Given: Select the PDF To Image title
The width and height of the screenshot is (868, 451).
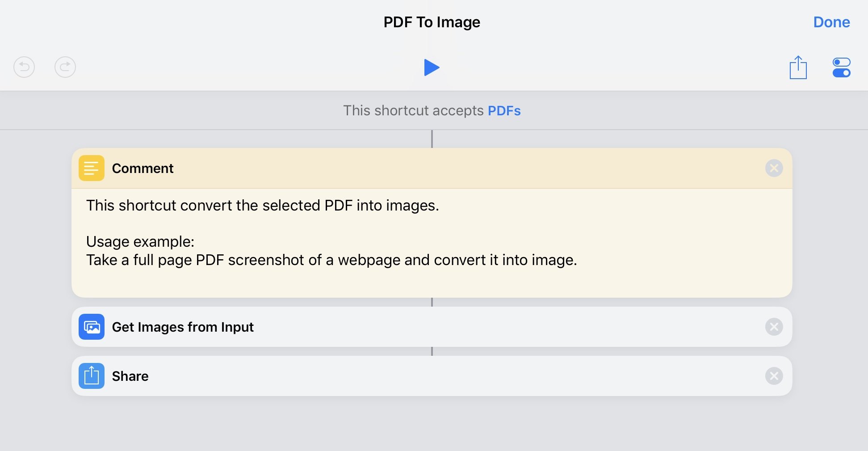Looking at the screenshot, I should coord(432,22).
